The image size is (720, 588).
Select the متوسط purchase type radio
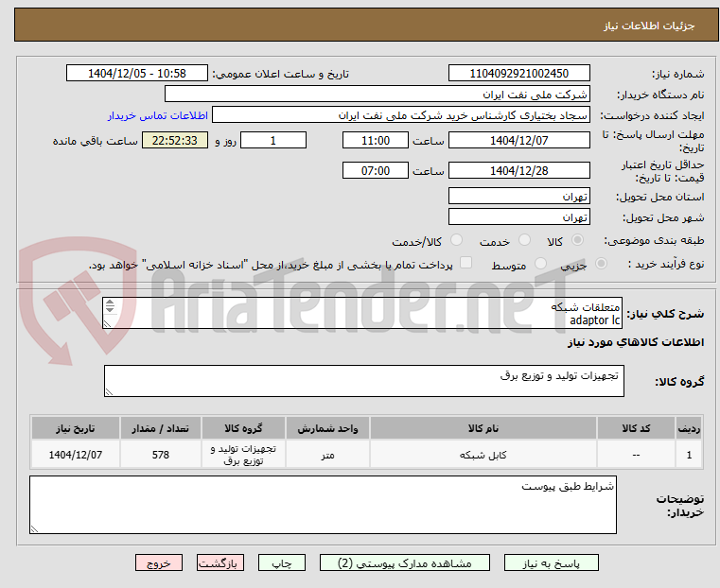[540, 264]
